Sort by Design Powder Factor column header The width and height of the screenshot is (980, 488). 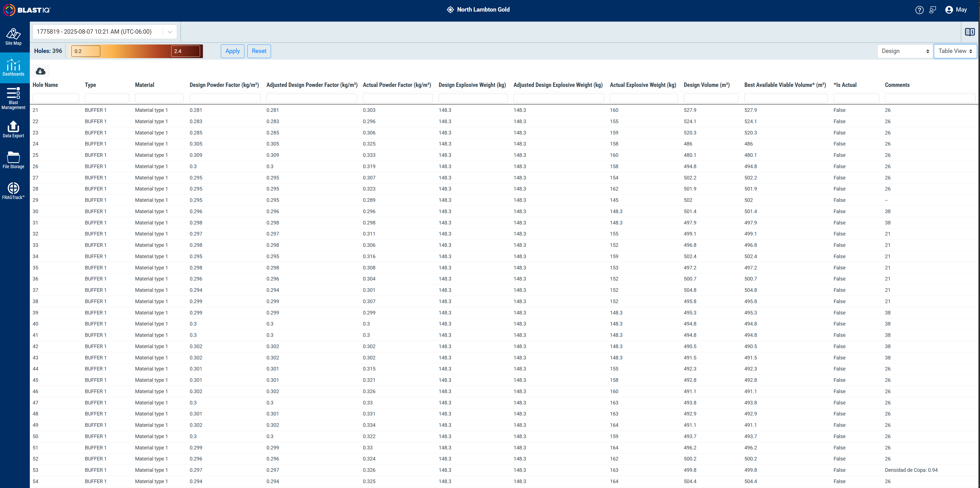point(224,85)
